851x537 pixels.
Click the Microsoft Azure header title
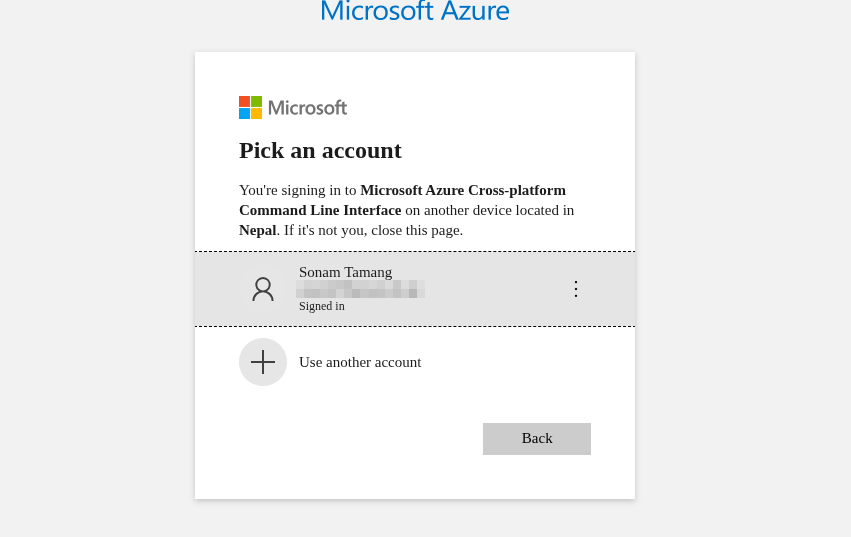[414, 11]
